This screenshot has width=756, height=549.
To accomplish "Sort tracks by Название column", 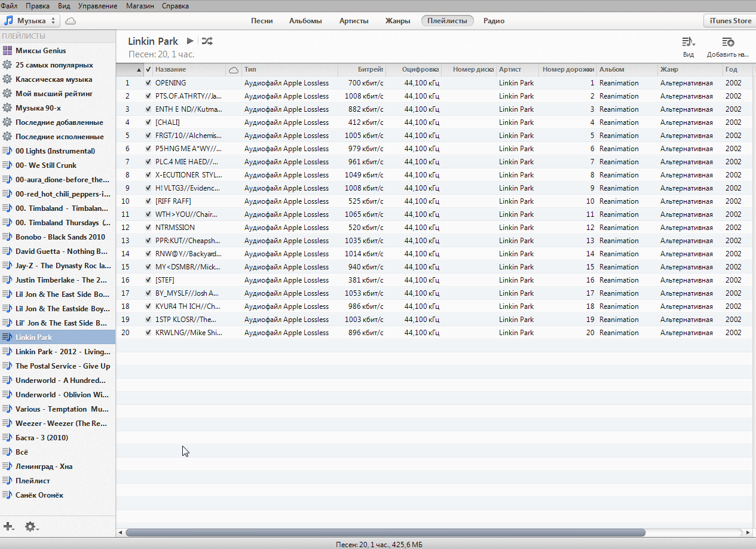I will point(189,70).
